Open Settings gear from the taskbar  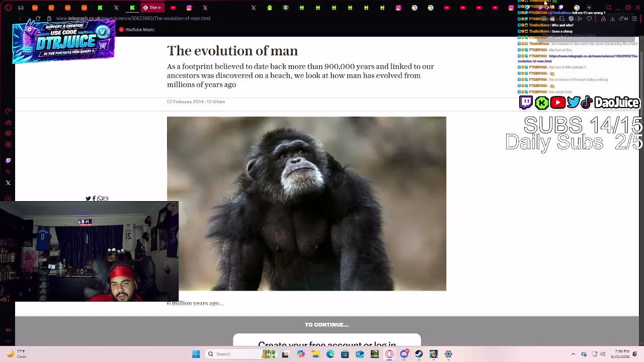coord(448,354)
